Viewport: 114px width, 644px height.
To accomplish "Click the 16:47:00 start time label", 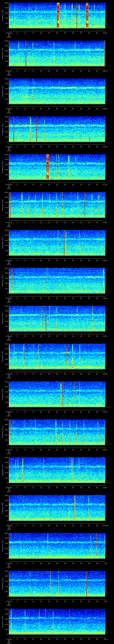I will [9, 71].
